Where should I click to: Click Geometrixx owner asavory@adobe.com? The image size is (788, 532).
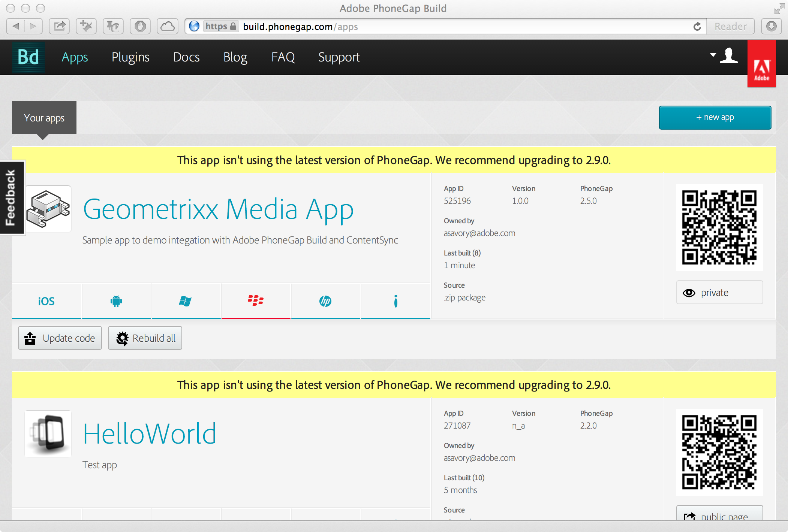coord(479,233)
